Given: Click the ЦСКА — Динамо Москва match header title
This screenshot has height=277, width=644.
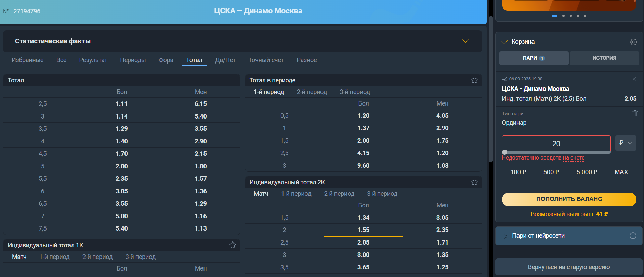Looking at the screenshot, I should click(x=258, y=11).
